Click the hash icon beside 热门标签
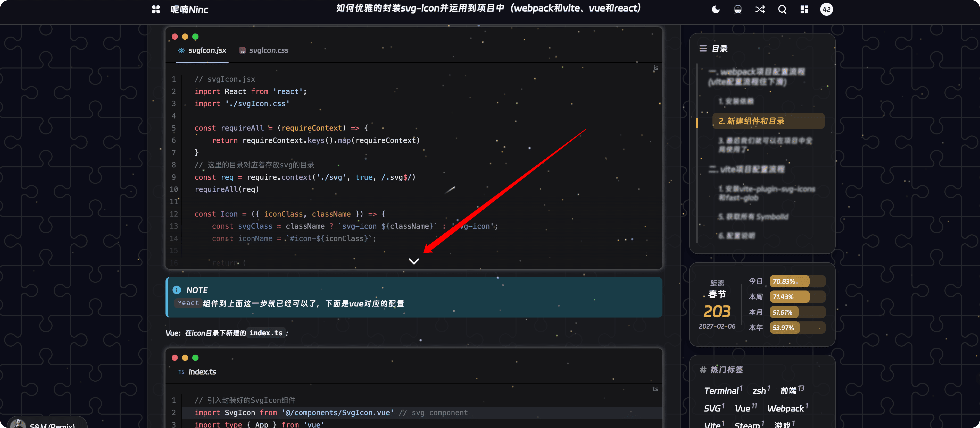980x428 pixels. click(703, 370)
